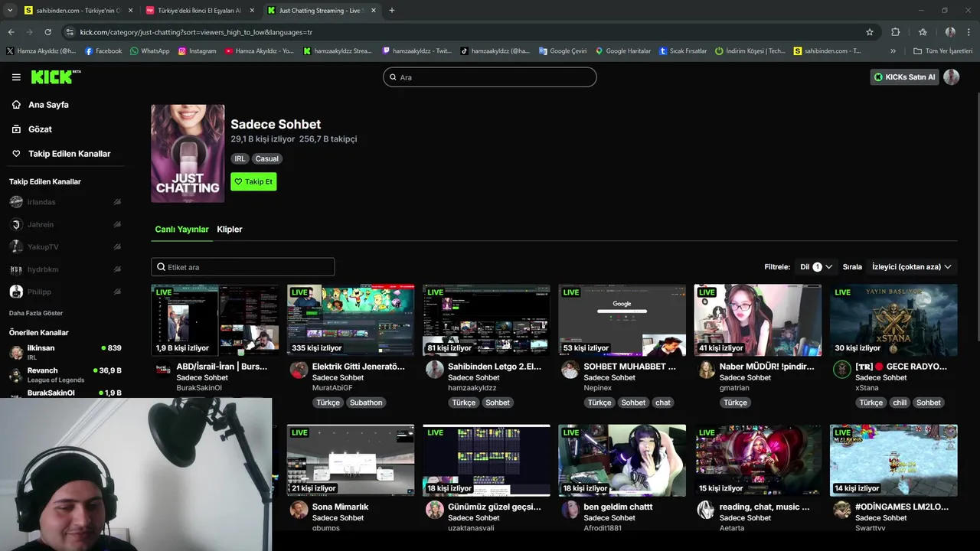Select Subathon tag under MuratAbiGF
980x551 pixels.
coord(366,403)
